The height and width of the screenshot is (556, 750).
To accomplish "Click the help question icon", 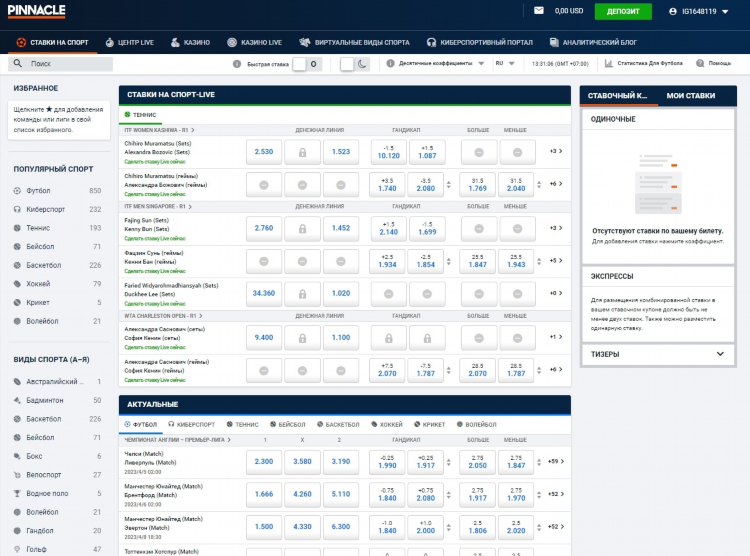I will [x=700, y=63].
